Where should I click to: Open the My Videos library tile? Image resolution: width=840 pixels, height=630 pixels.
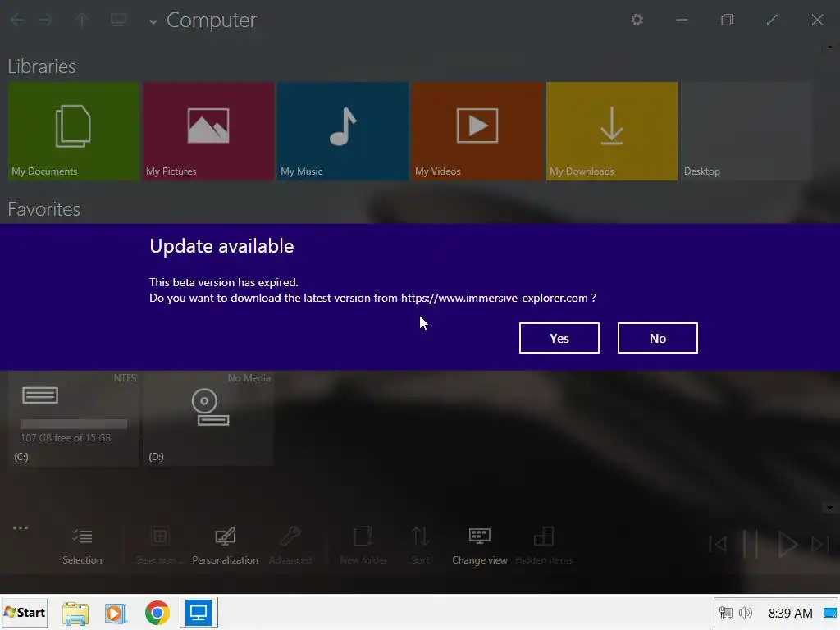tap(477, 131)
